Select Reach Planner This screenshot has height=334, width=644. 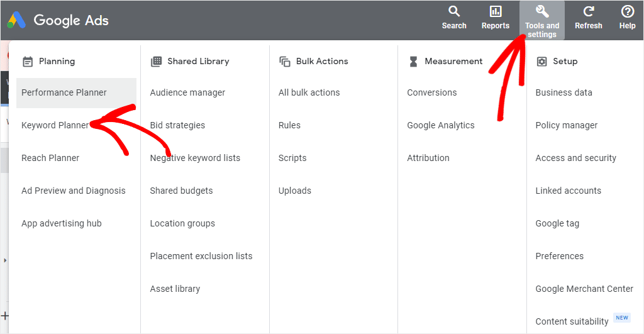[x=50, y=158]
